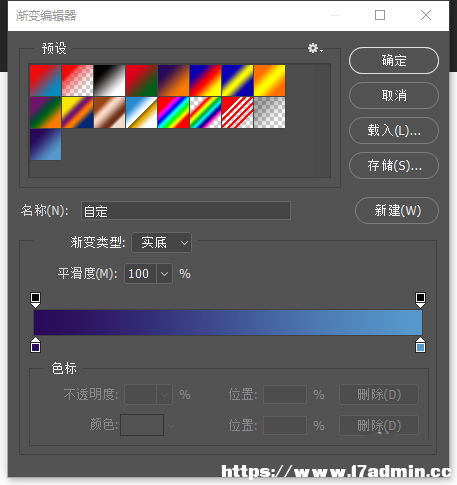Click the 名称 field containing 自定
Image resolution: width=457 pixels, height=485 pixels.
pyautogui.click(x=186, y=211)
